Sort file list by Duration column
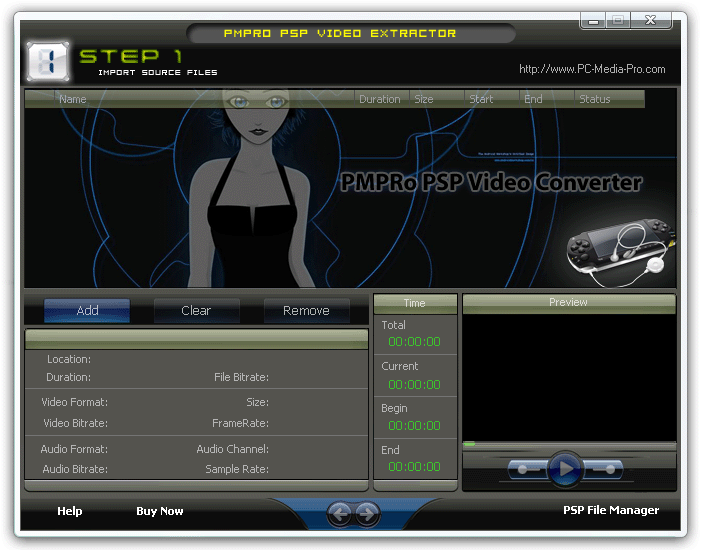This screenshot has height=550, width=701. pos(382,99)
